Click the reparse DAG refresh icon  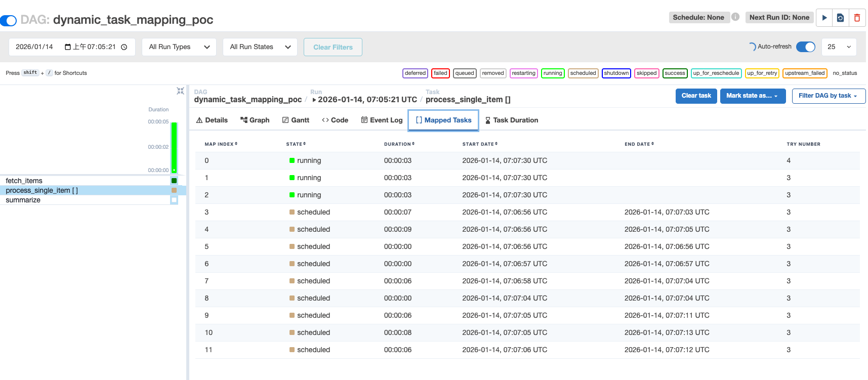[x=840, y=18]
